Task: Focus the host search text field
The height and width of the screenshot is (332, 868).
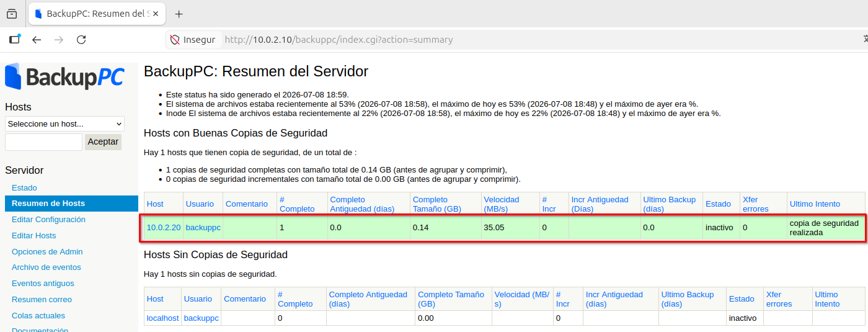Action: (43, 142)
